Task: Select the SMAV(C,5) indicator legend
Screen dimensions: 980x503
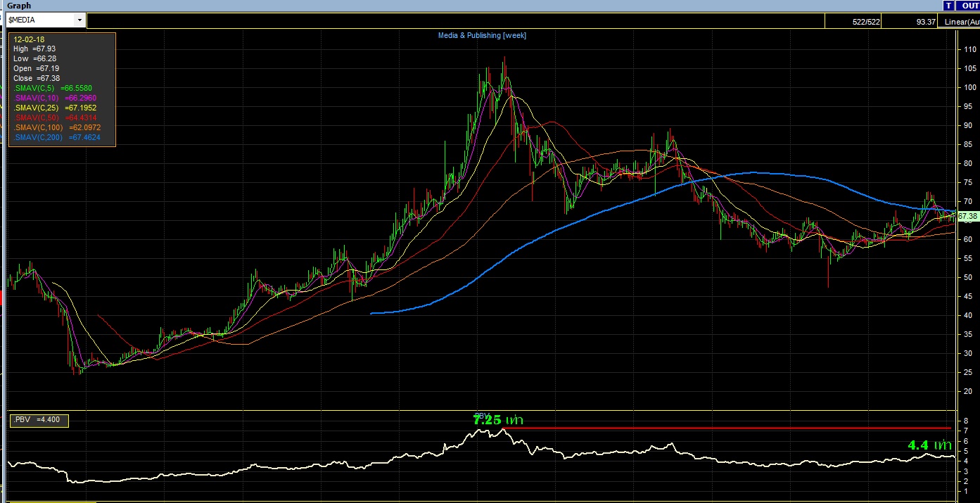Action: tap(52, 89)
